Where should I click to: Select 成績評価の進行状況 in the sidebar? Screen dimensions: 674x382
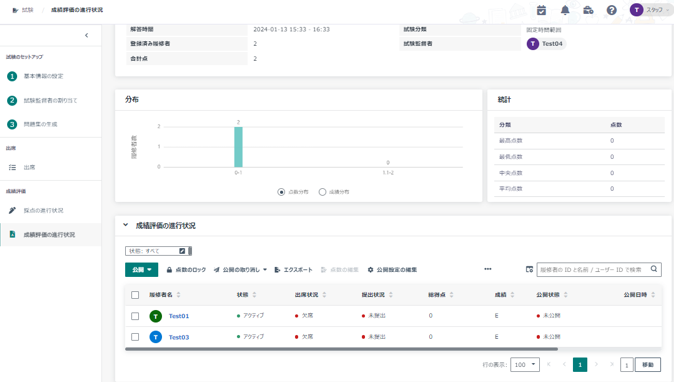(49, 235)
